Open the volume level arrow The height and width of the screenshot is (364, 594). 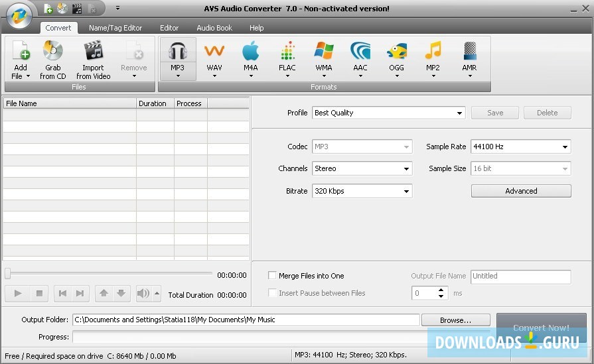click(x=157, y=293)
